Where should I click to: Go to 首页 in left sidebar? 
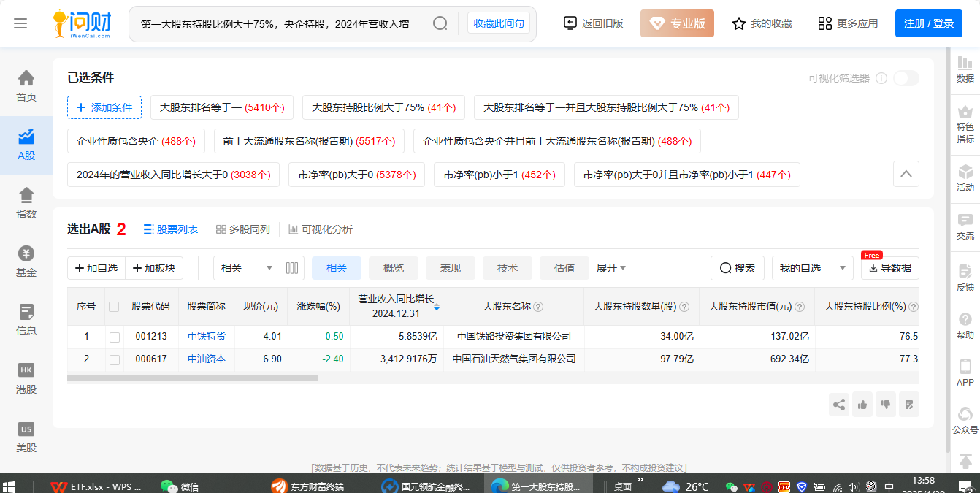tap(26, 86)
